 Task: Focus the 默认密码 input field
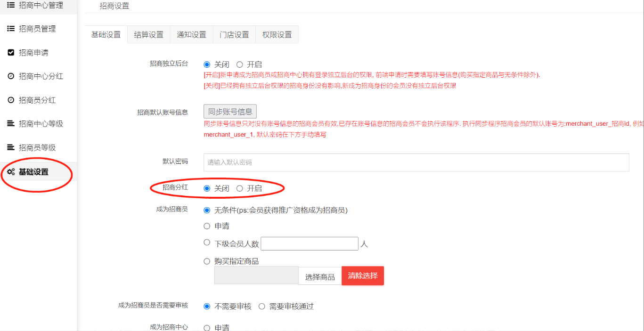coord(416,162)
